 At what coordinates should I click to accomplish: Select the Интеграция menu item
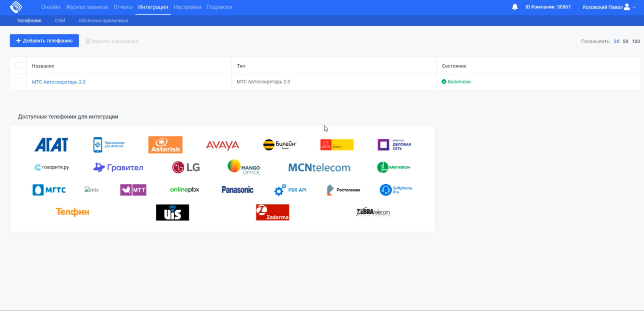coord(153,7)
